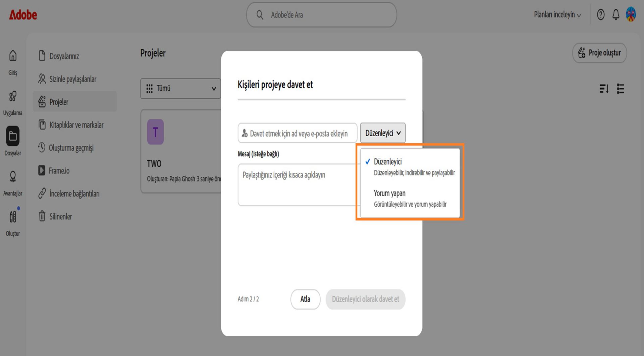Select the Düzenleyici role option

pyautogui.click(x=410, y=167)
